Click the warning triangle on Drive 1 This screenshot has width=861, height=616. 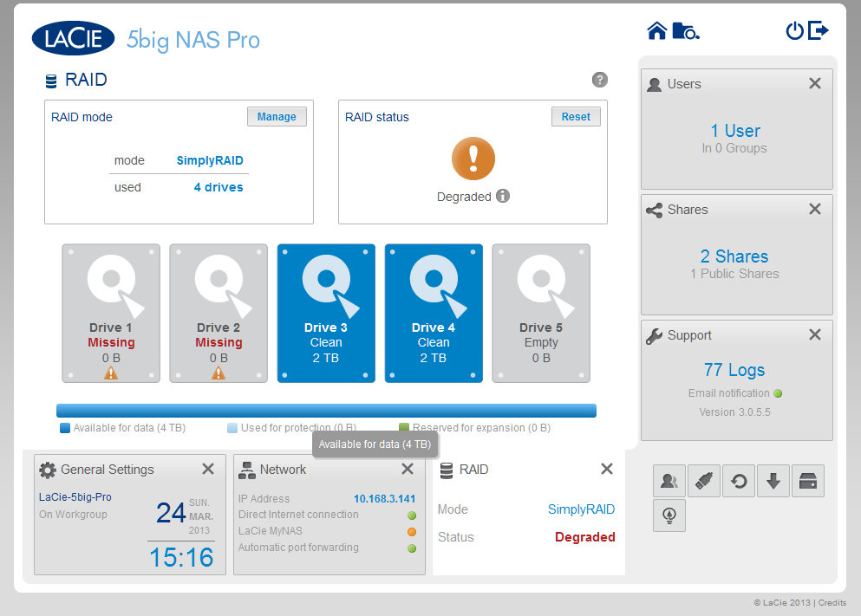click(x=111, y=373)
